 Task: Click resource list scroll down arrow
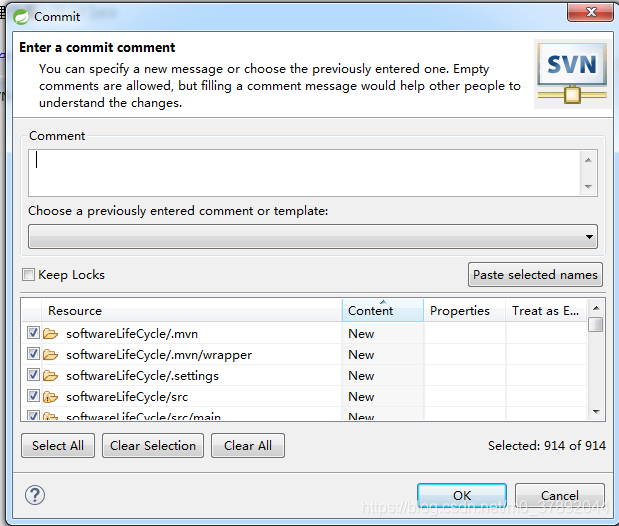[x=596, y=411]
